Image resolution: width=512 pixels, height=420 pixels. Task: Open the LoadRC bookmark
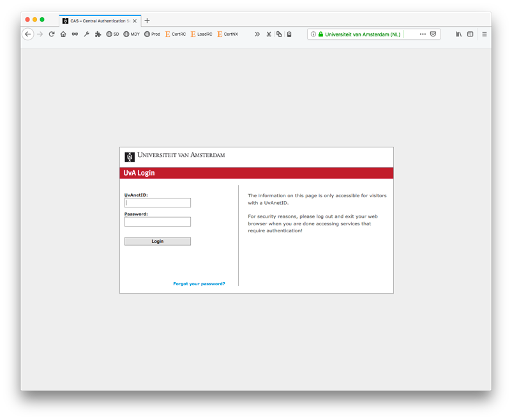pos(202,34)
